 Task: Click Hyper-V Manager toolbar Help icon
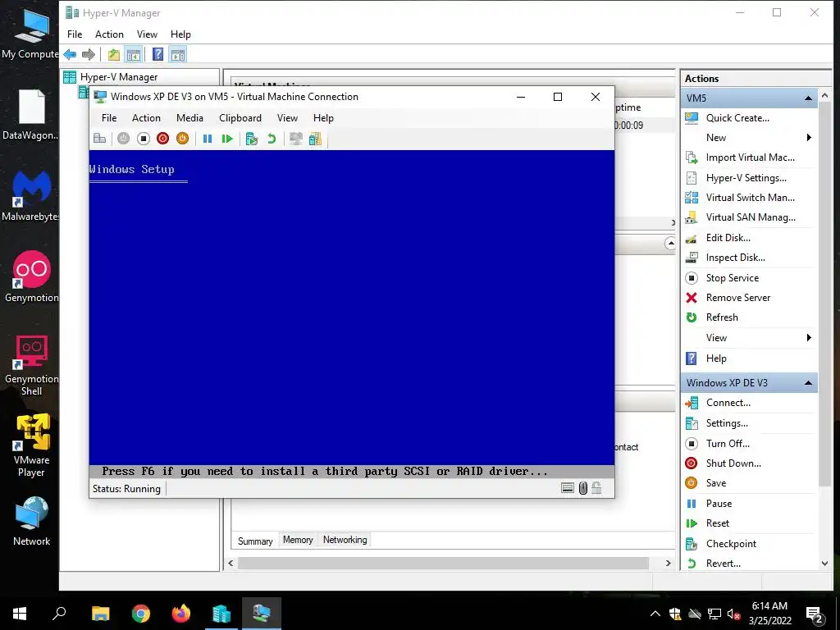(158, 54)
